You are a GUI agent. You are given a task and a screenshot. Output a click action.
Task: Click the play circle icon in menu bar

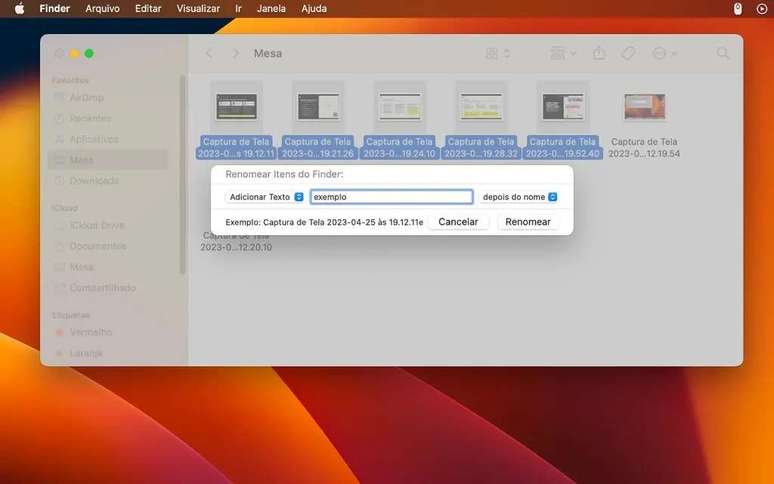point(762,8)
